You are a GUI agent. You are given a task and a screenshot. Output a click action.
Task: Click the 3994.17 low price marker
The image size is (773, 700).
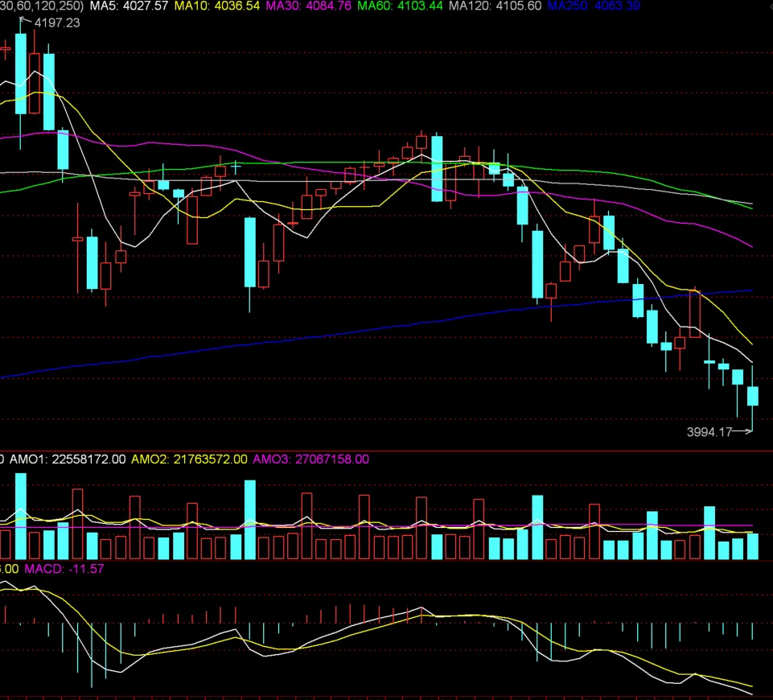pos(709,432)
